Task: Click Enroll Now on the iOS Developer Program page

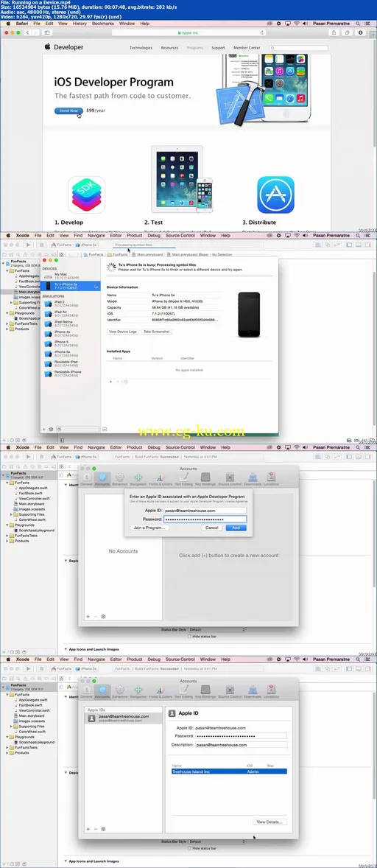Action: click(68, 111)
